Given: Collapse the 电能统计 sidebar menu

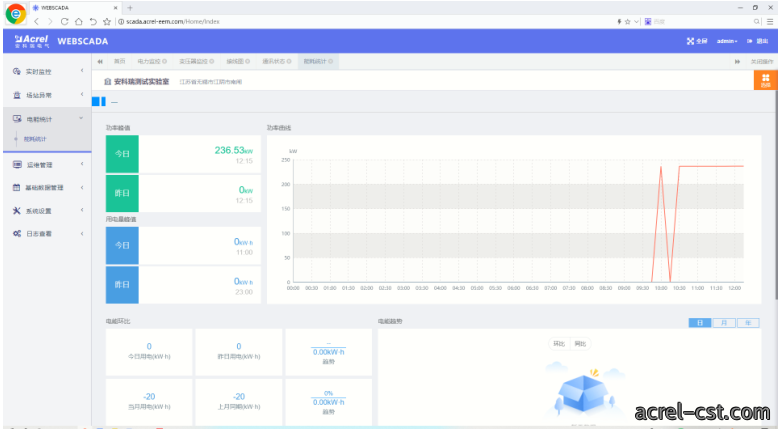Looking at the screenshot, I should 48,119.
